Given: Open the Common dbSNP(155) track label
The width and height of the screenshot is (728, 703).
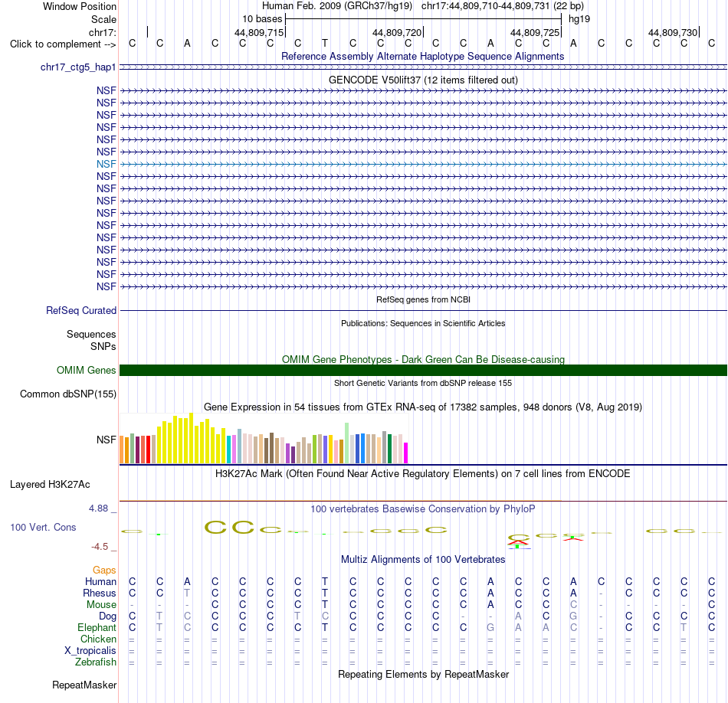Looking at the screenshot, I should [68, 394].
